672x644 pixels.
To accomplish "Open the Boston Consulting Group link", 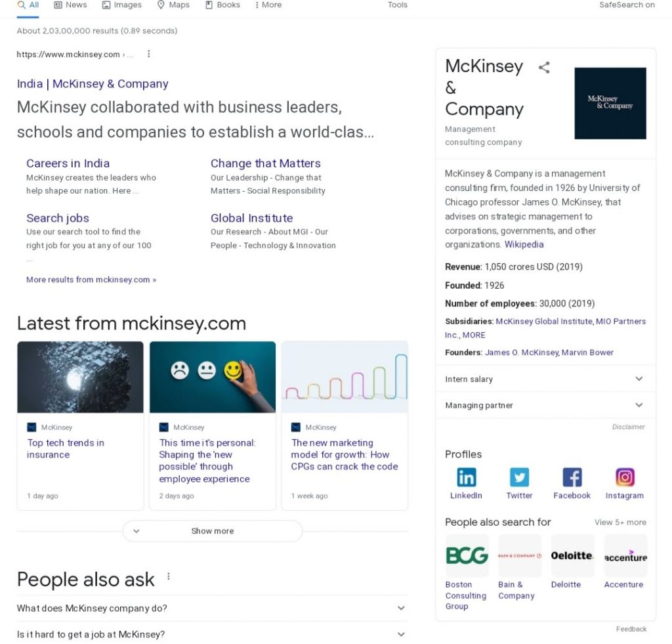I will [x=466, y=595].
